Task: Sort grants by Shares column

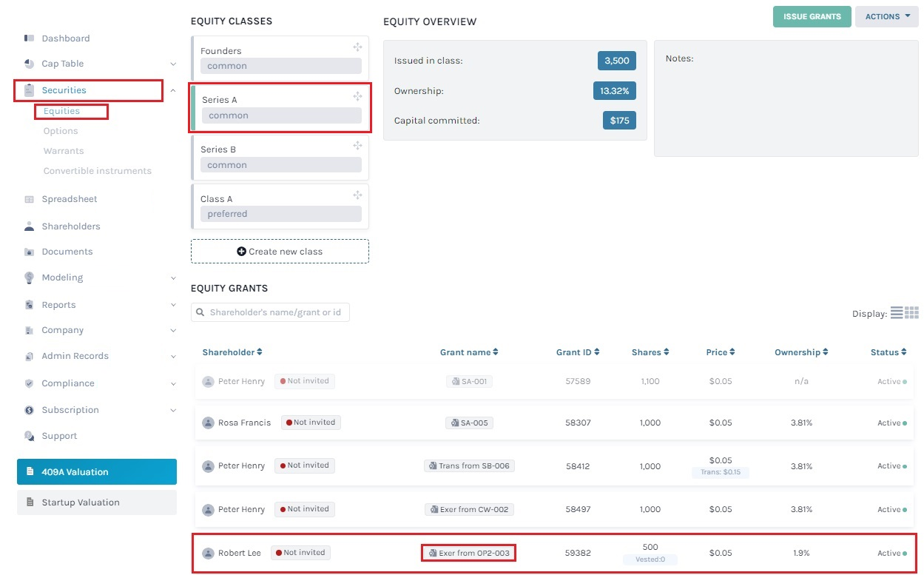Action: click(650, 352)
